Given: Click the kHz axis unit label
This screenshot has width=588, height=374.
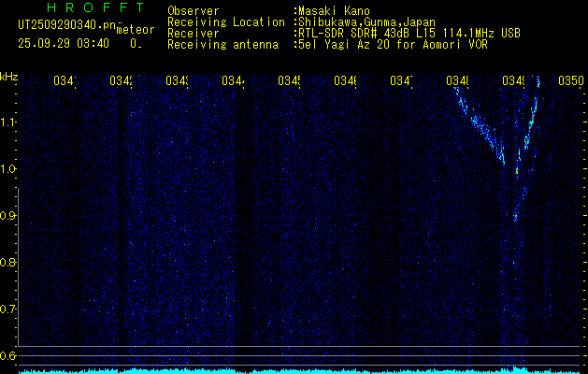Looking at the screenshot, I should (8, 76).
